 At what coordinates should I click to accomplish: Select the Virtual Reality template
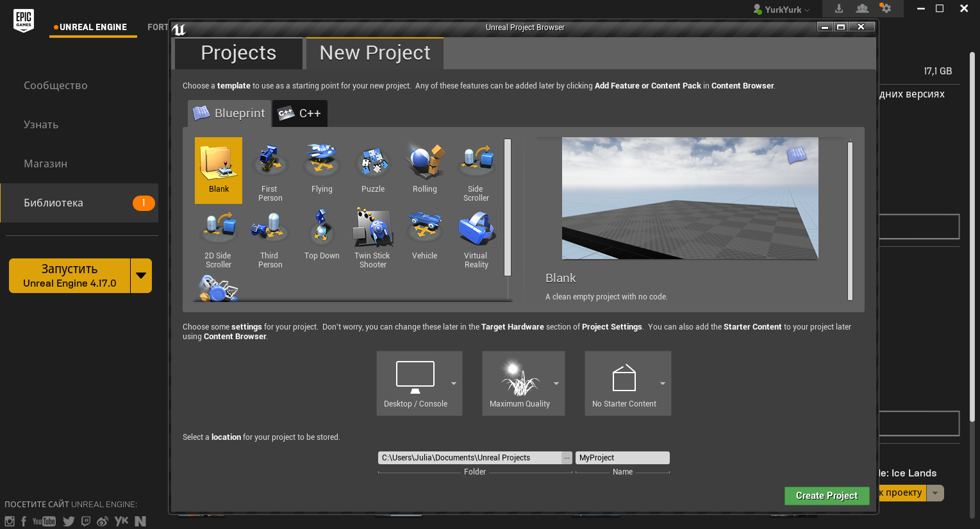(x=476, y=237)
